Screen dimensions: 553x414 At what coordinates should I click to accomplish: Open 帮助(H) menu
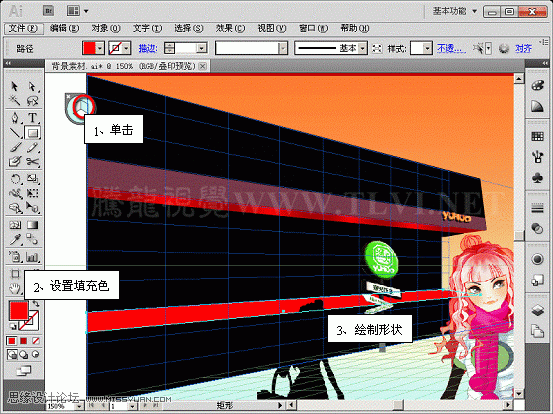click(355, 28)
